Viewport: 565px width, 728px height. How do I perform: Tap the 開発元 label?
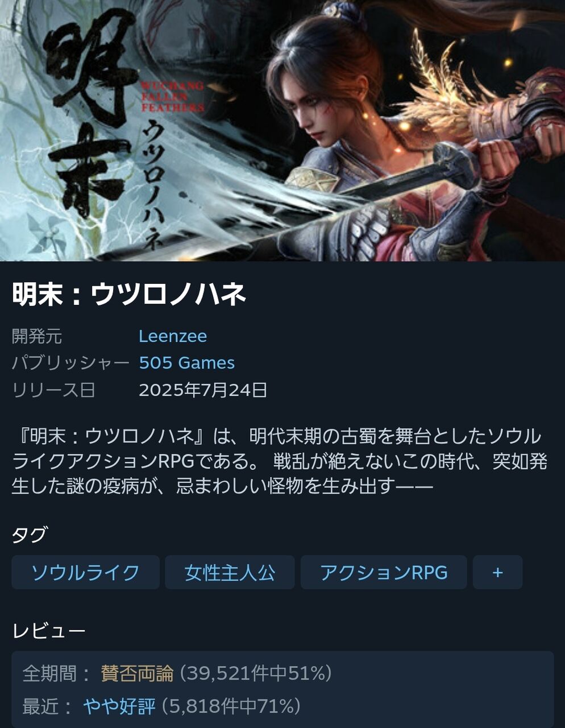tap(37, 336)
